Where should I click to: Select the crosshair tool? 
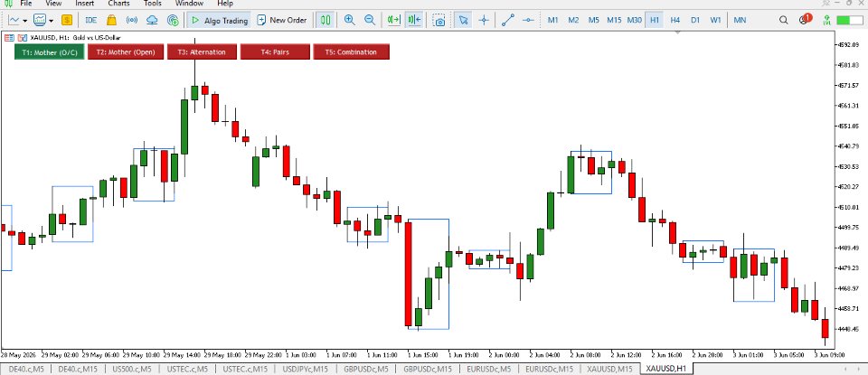click(x=484, y=21)
